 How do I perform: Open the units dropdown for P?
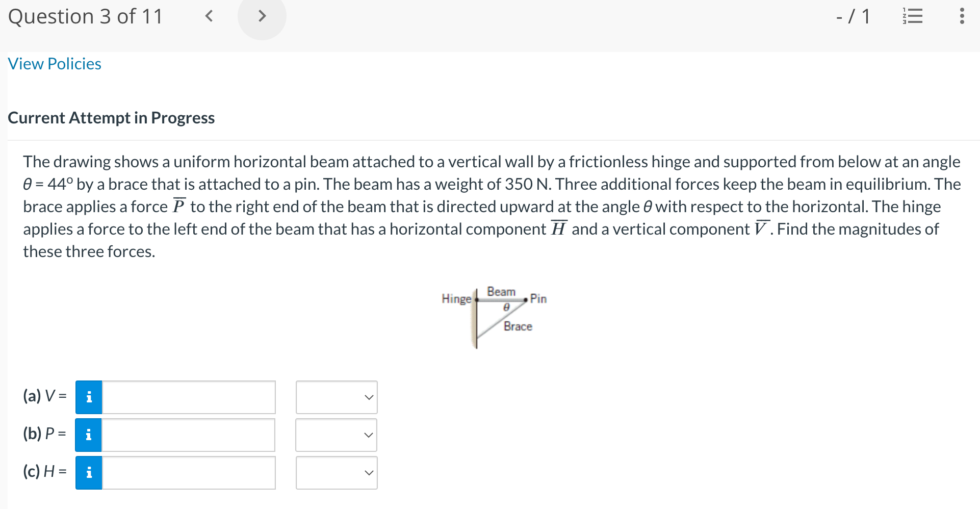click(x=336, y=435)
